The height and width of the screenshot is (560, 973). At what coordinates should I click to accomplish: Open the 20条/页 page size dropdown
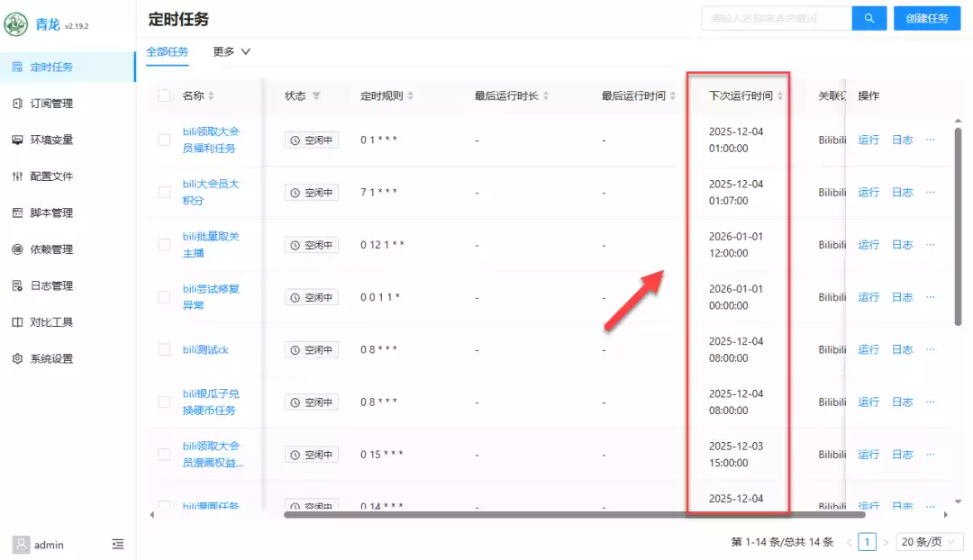click(927, 541)
